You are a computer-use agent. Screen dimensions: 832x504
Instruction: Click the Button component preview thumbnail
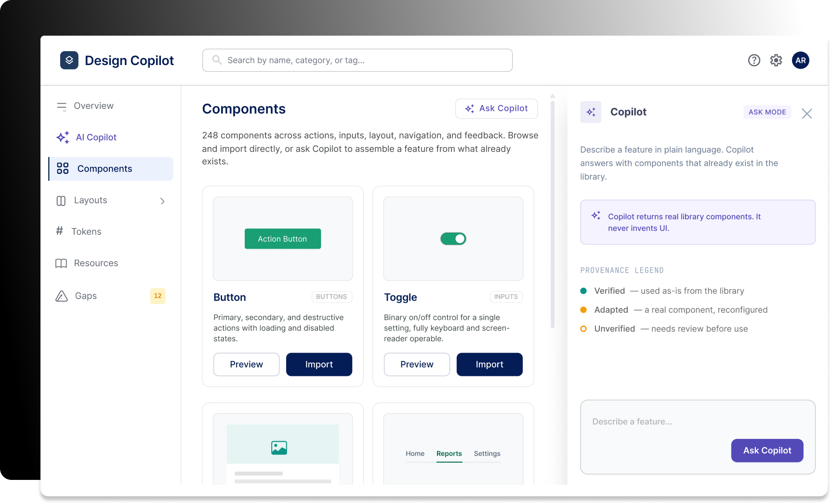click(283, 239)
